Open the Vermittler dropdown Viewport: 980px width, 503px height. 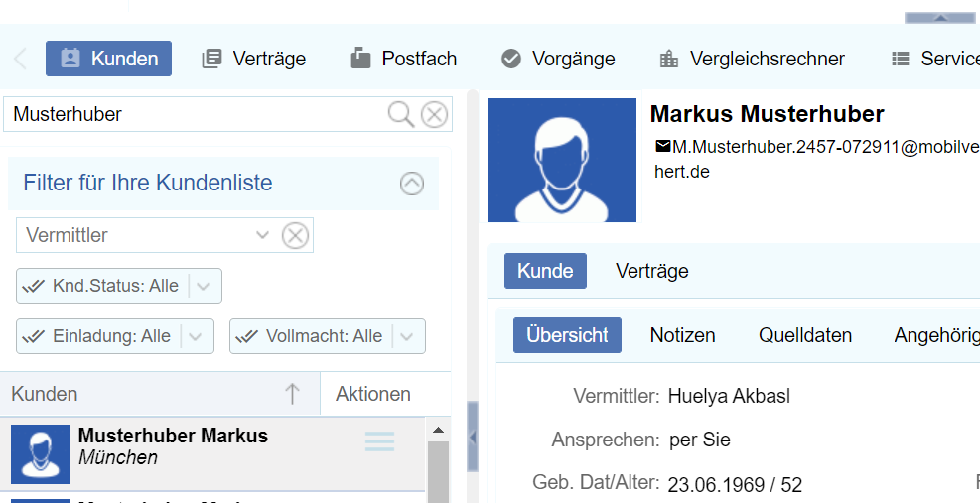coord(262,235)
